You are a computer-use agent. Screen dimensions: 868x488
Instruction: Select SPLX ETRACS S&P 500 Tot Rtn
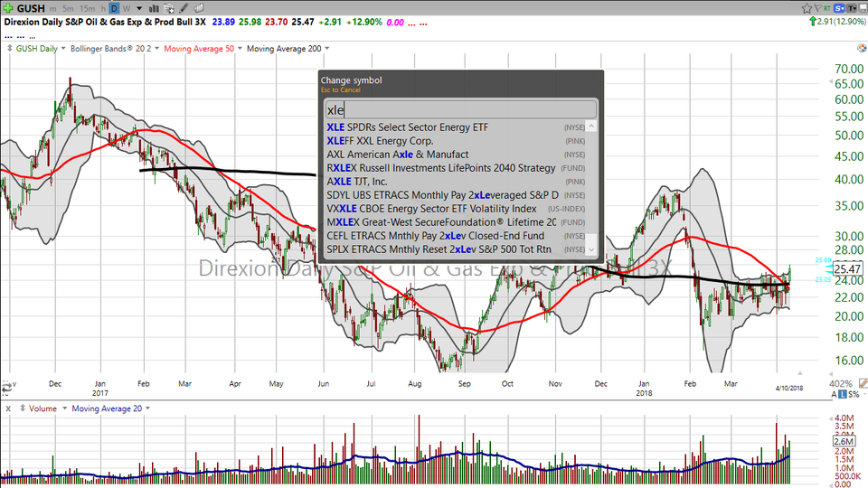click(456, 249)
